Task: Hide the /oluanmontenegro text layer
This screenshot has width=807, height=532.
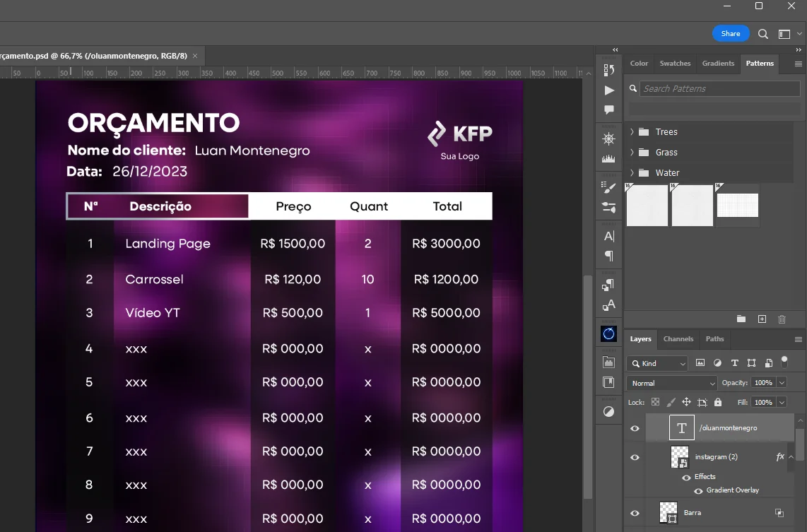Action: tap(635, 428)
